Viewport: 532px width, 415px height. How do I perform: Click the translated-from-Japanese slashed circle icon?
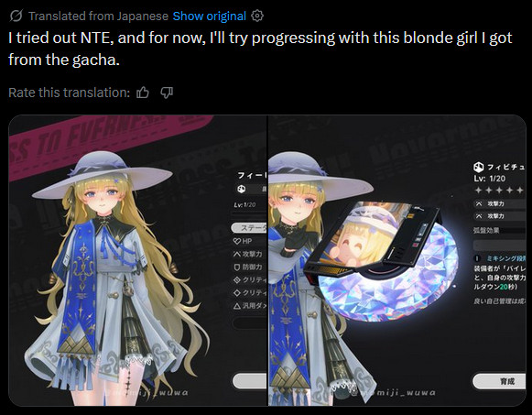pyautogui.click(x=16, y=16)
